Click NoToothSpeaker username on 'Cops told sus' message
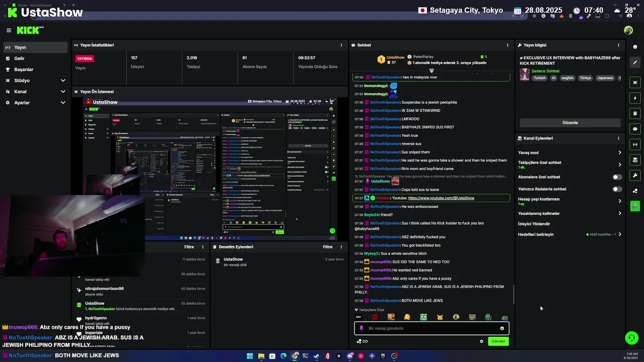 [385, 190]
